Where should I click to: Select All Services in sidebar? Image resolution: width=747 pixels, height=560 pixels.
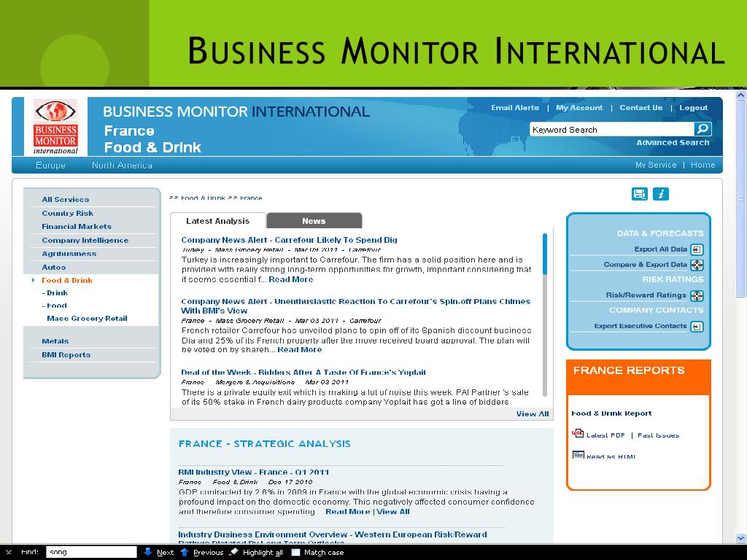coord(65,200)
